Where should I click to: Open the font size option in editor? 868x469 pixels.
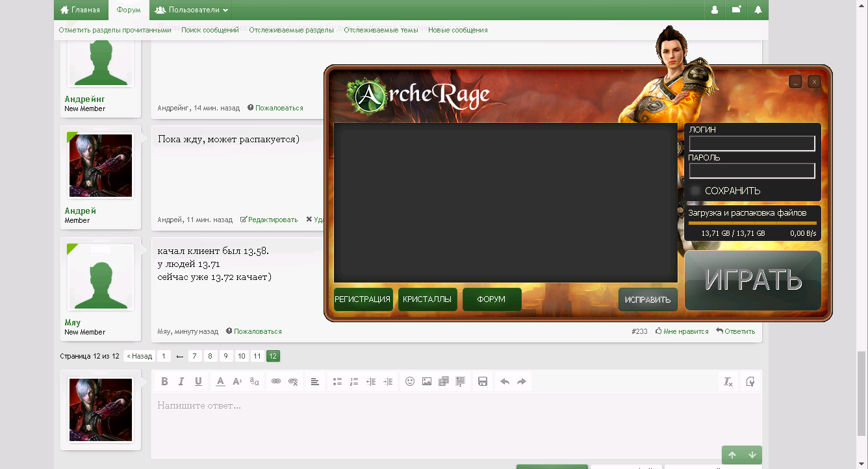(x=237, y=381)
